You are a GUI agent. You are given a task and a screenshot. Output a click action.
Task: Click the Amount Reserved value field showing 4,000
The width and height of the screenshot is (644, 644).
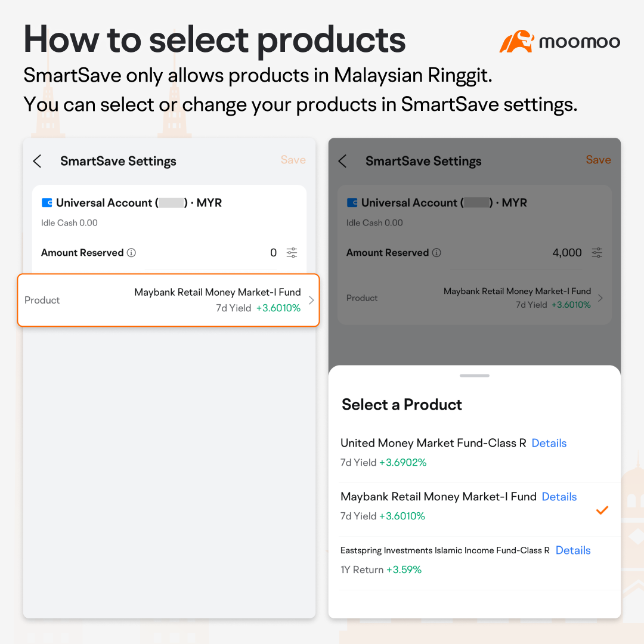(x=566, y=252)
